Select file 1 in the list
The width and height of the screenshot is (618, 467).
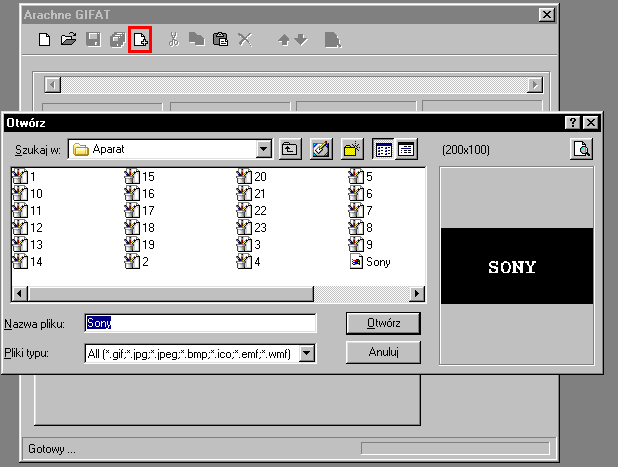[x=24, y=177]
